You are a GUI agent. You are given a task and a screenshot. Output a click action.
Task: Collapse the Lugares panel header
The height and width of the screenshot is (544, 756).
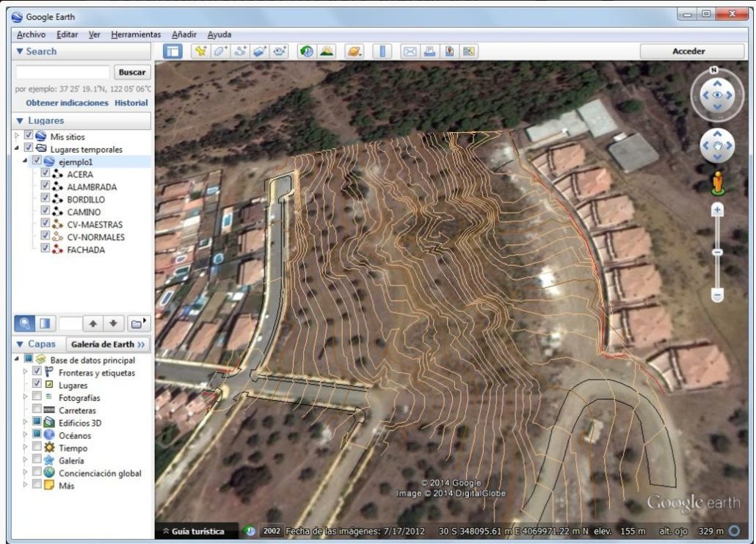pyautogui.click(x=20, y=121)
